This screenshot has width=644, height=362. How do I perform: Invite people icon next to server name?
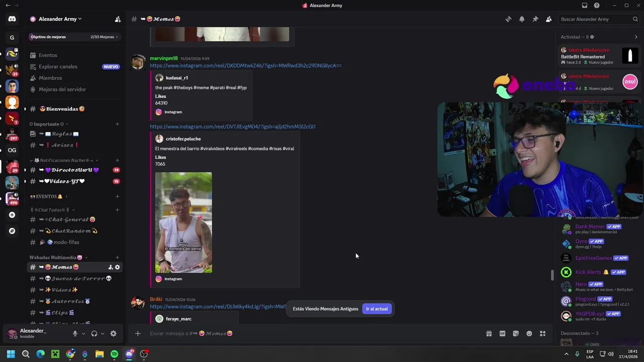point(118,19)
